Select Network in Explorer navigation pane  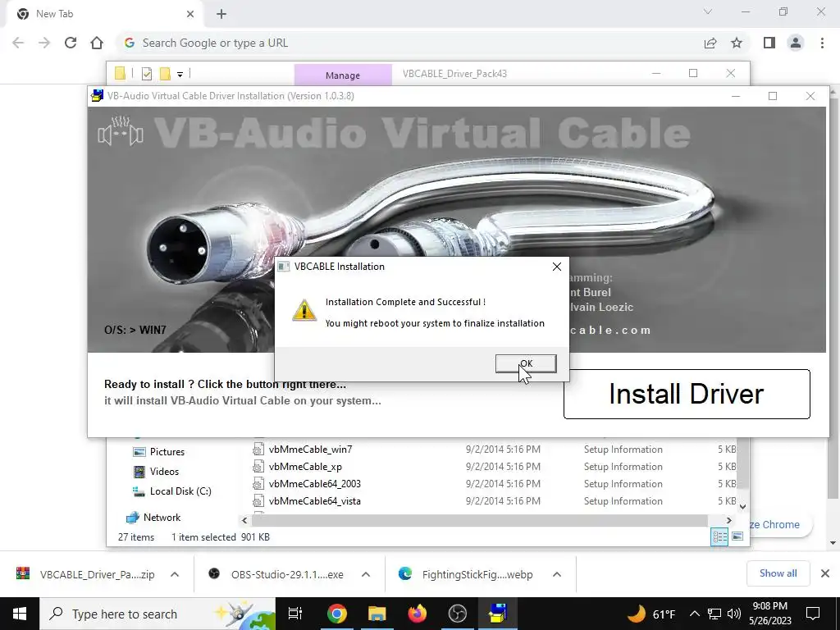162,518
